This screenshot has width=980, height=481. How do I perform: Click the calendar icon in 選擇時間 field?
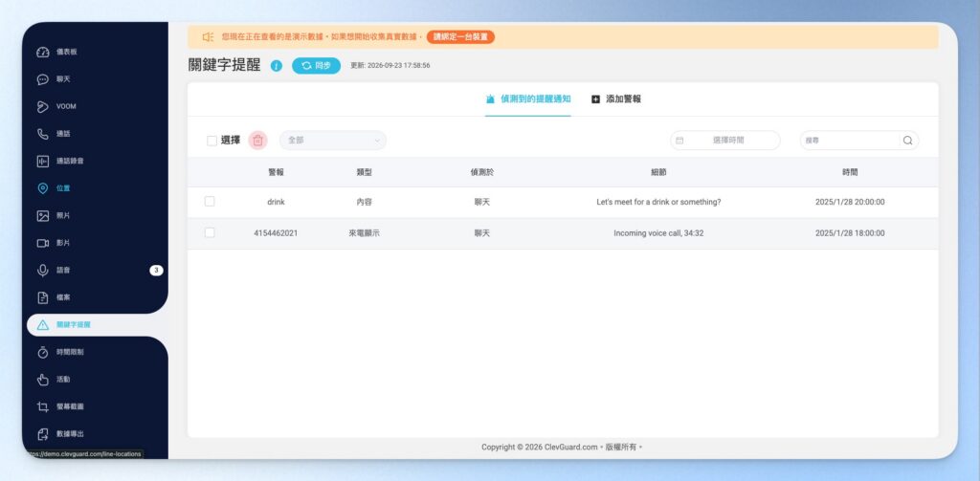pyautogui.click(x=679, y=141)
